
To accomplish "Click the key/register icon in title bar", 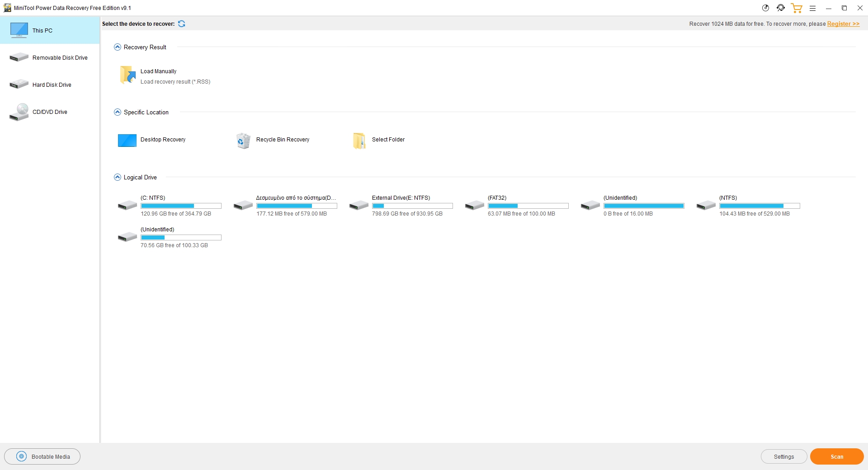I will pyautogui.click(x=765, y=8).
